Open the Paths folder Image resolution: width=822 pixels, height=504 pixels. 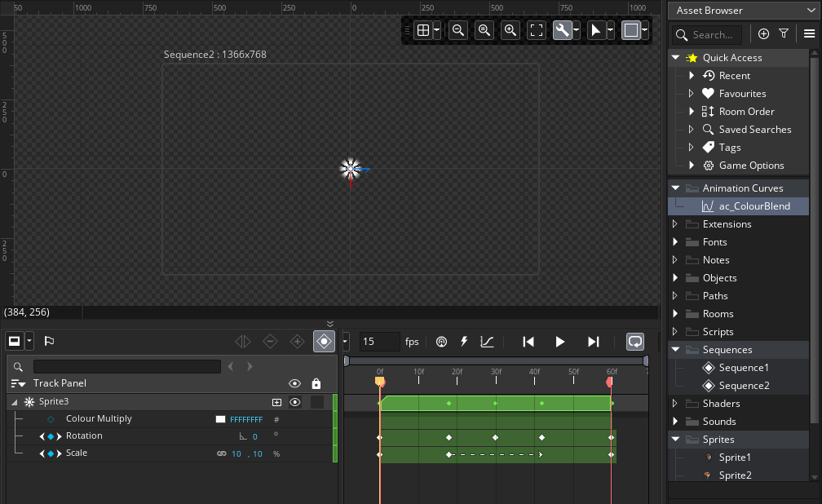pos(714,296)
